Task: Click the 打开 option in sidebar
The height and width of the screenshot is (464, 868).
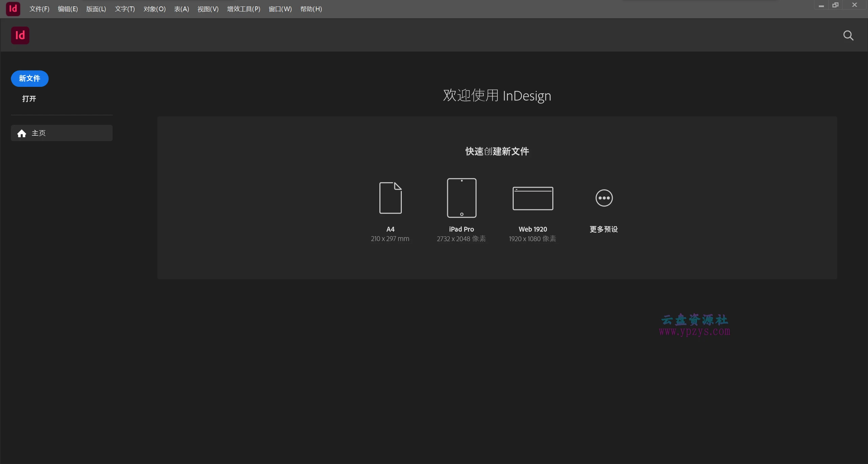Action: (29, 99)
